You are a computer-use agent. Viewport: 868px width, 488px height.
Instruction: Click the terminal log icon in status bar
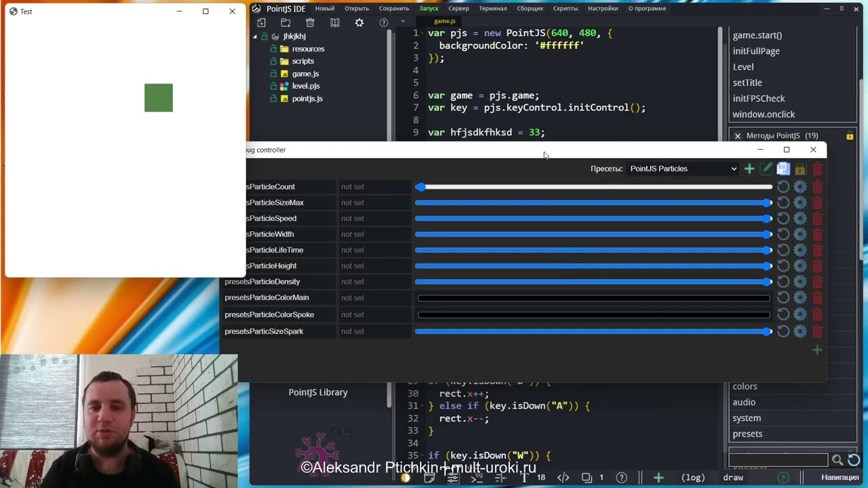coord(477,478)
